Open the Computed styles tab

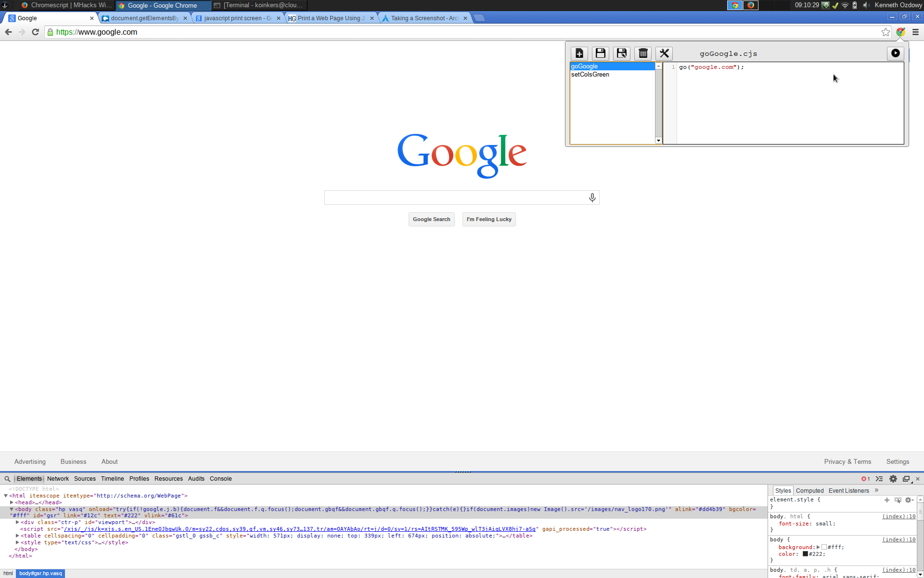coord(809,491)
